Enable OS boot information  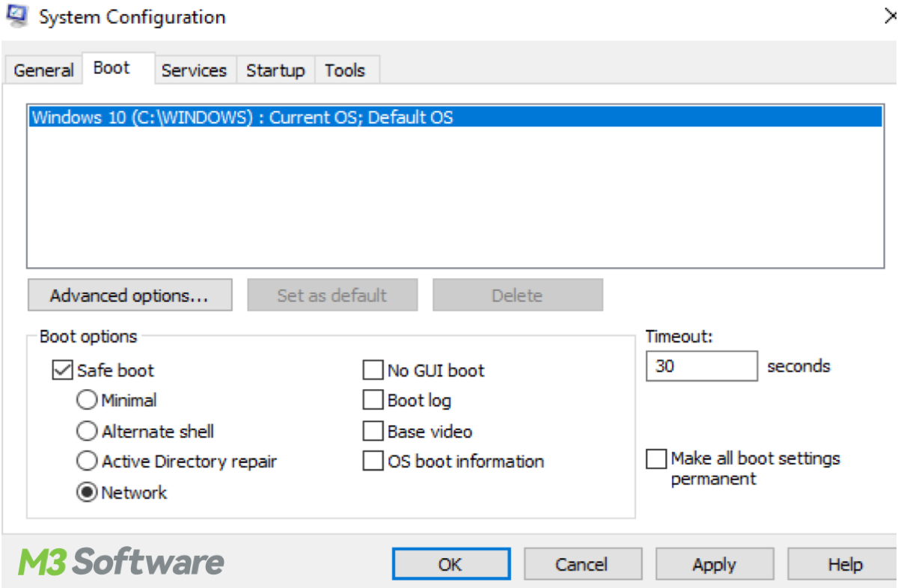tap(372, 461)
